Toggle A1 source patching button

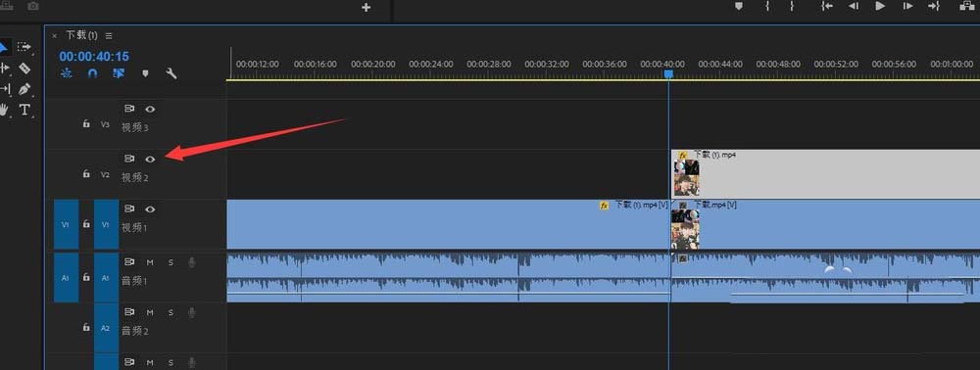[67, 278]
